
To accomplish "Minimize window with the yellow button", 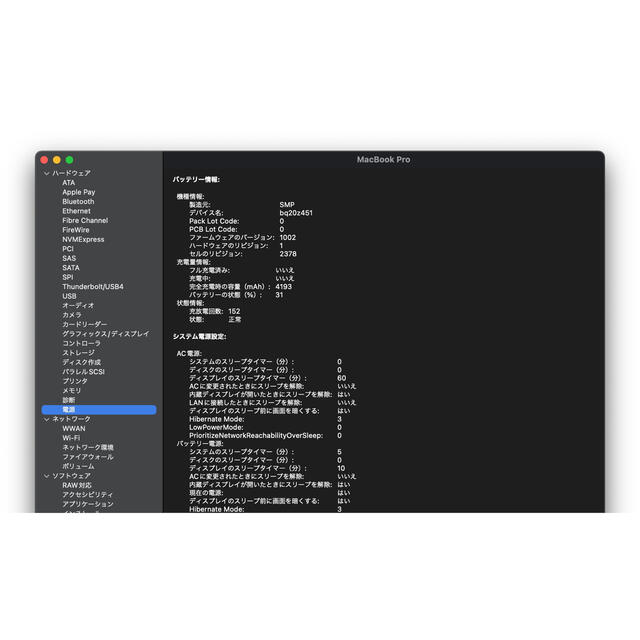I will [x=57, y=160].
